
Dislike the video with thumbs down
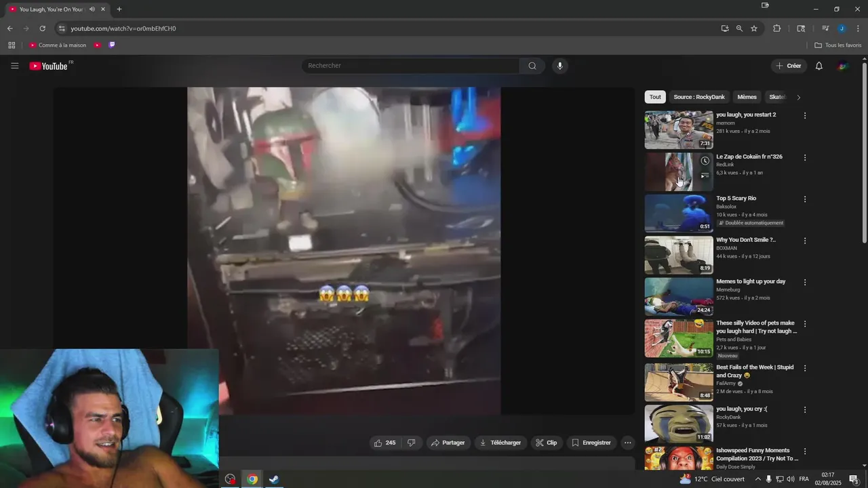click(411, 443)
